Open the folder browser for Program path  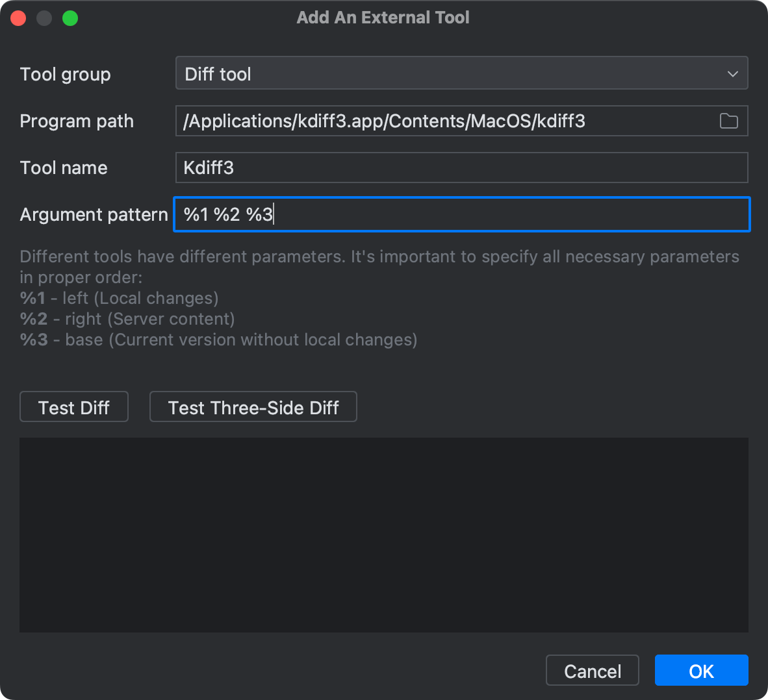[728, 121]
